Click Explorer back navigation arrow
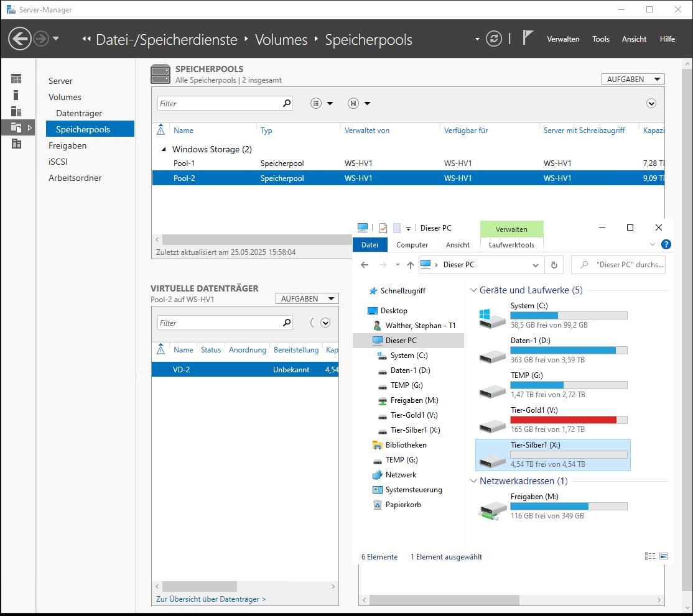 (x=365, y=265)
